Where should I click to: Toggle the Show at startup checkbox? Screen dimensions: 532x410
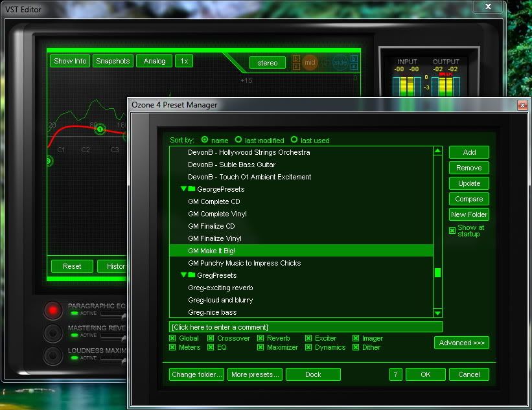tap(452, 231)
